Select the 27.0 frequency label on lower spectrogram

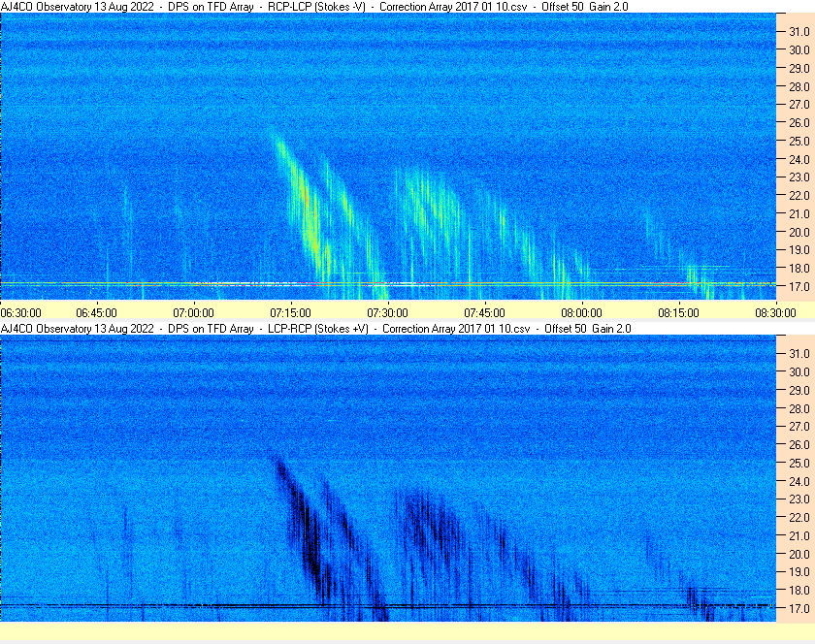click(x=799, y=426)
